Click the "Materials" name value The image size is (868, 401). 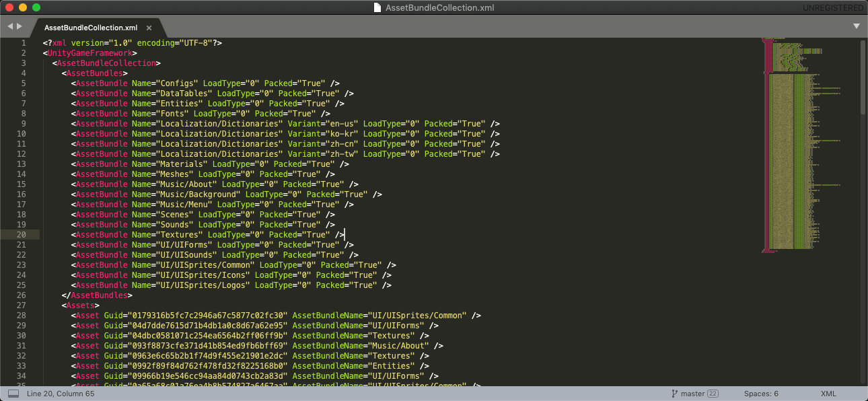182,164
